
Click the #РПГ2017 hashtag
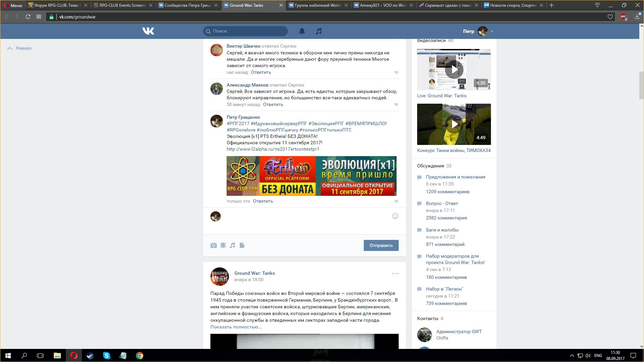(x=238, y=123)
